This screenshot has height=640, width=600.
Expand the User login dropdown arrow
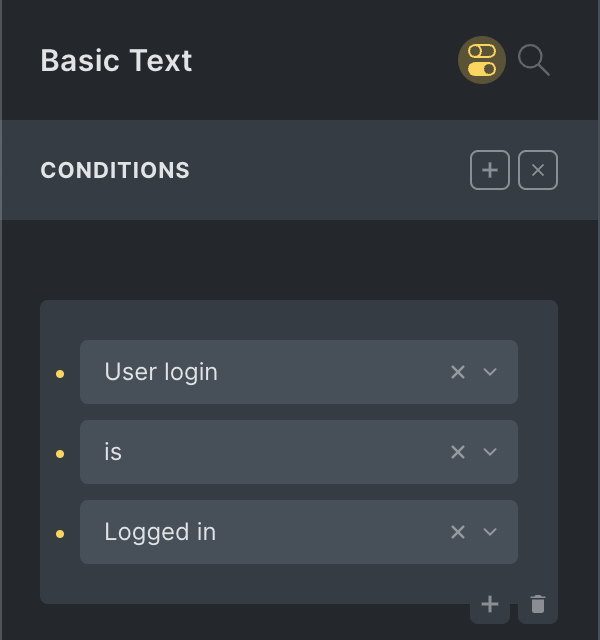490,372
